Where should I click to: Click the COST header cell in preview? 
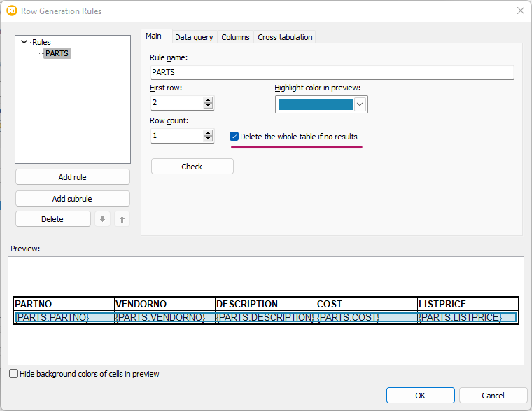point(367,304)
